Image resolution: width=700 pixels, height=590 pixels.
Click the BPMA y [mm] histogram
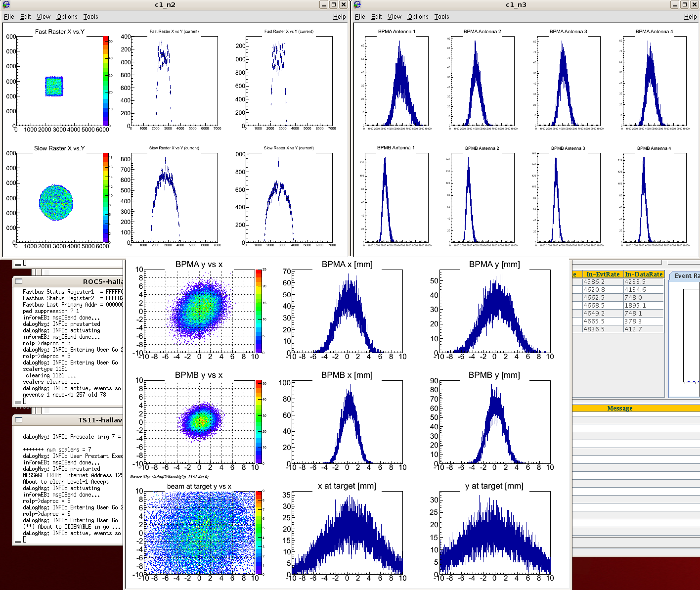click(494, 311)
